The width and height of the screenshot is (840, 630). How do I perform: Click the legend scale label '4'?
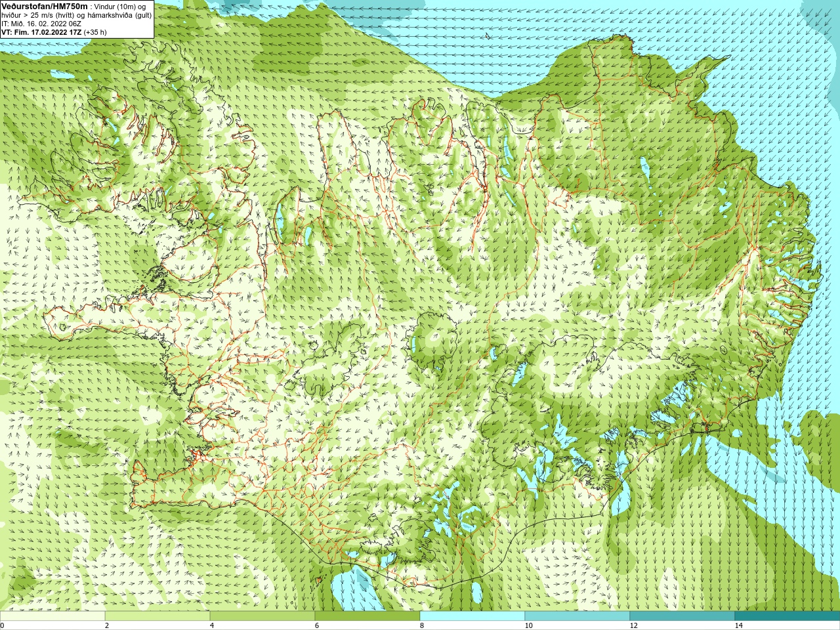pos(212,625)
